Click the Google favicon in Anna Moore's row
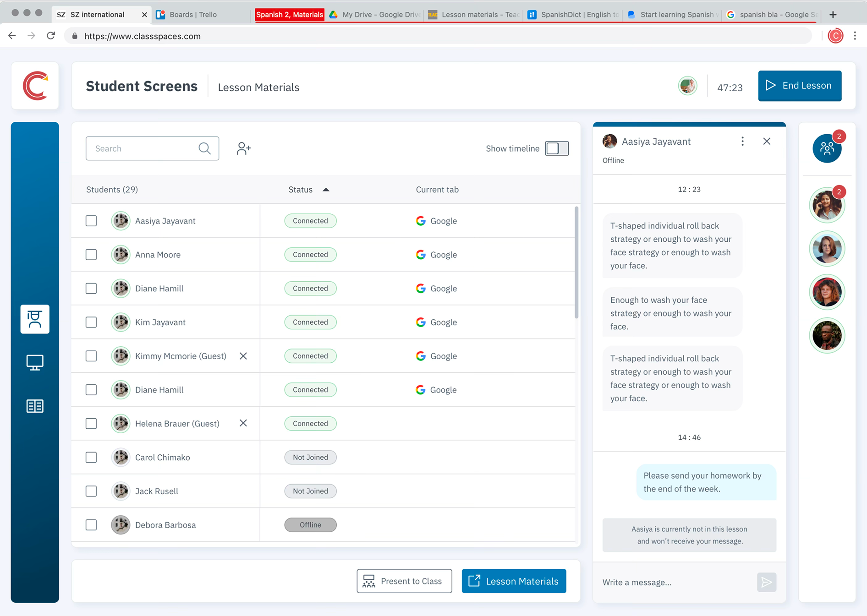The image size is (867, 616). tap(421, 255)
